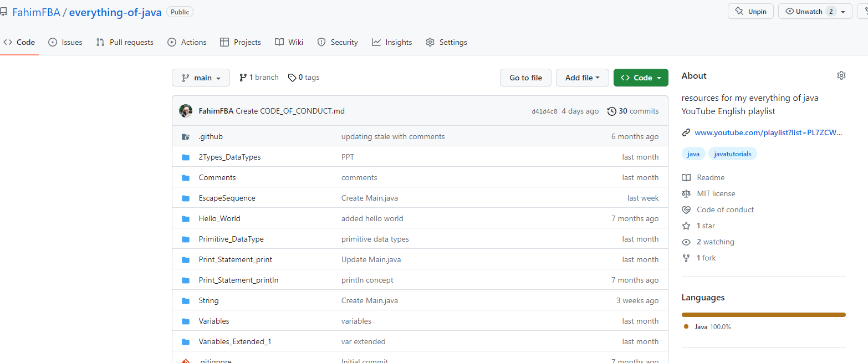Click the link icon beside YouTube URL
The image size is (868, 363).
tap(686, 132)
